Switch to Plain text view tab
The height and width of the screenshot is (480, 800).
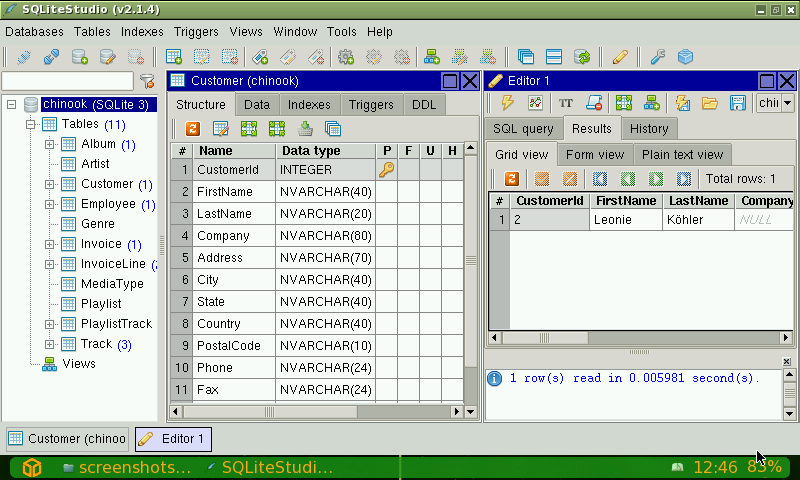[682, 155]
